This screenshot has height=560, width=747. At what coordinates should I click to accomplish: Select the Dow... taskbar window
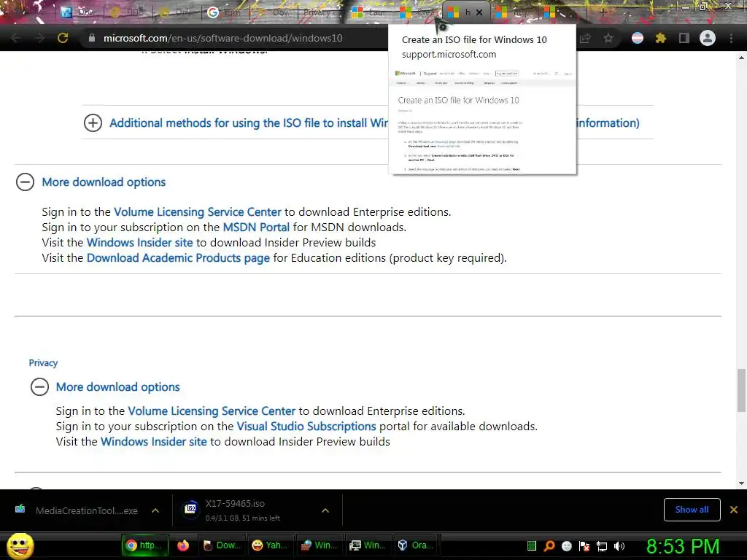[x=222, y=545]
